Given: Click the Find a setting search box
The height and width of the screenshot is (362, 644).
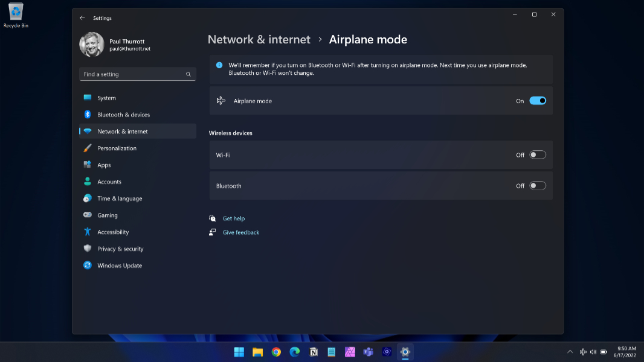Looking at the screenshot, I should point(133,74).
